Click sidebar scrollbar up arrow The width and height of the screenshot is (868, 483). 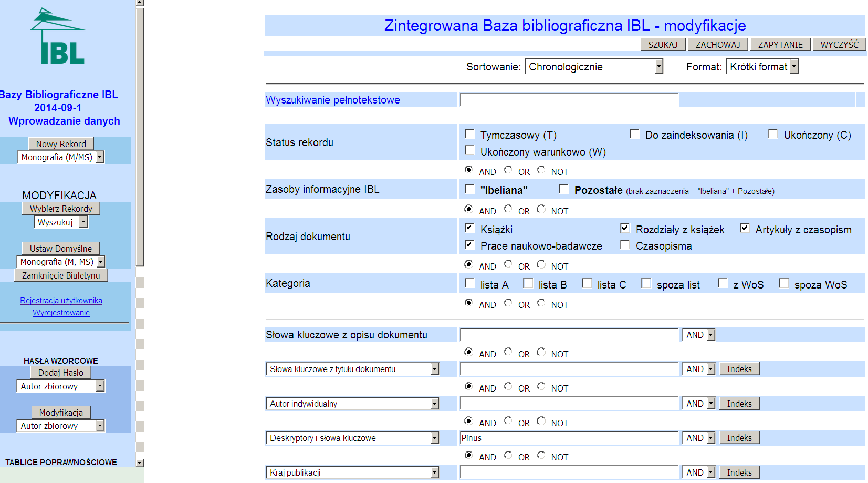(x=140, y=3)
